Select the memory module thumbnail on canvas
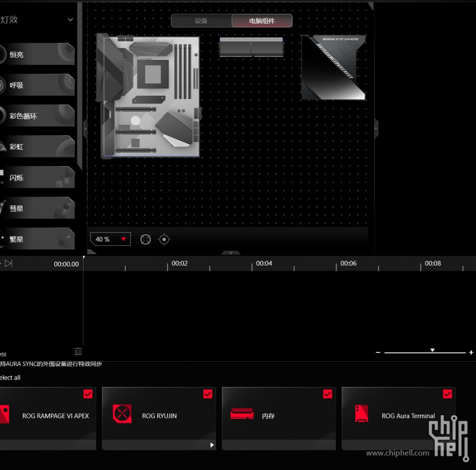The image size is (476, 470). click(x=252, y=47)
